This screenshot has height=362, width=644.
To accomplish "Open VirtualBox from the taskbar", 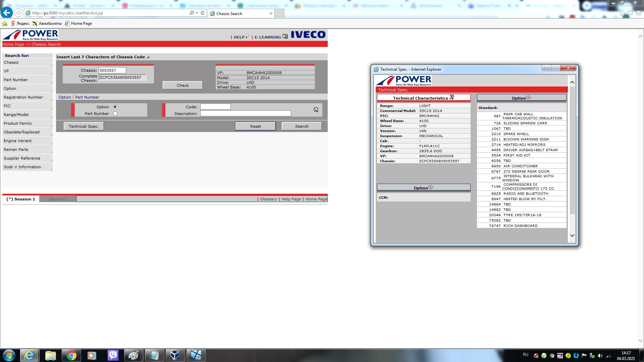I will tap(175, 355).
